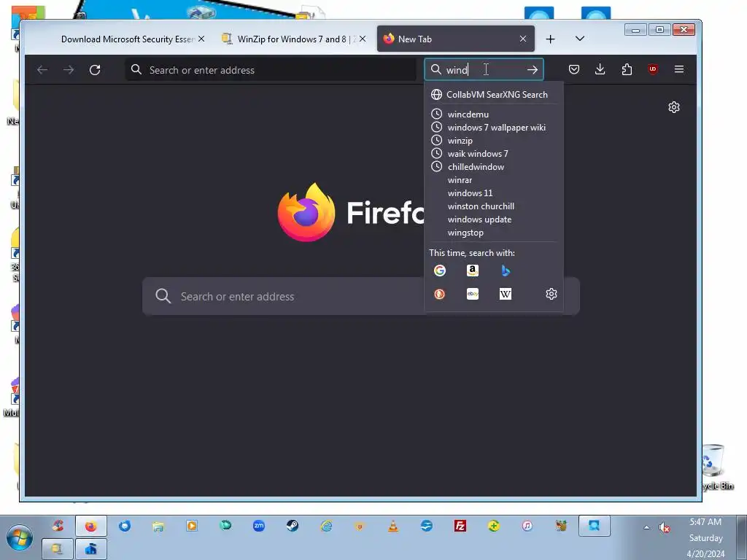This screenshot has width=747, height=560.
Task: Search this time with Bing
Action: tap(506, 271)
